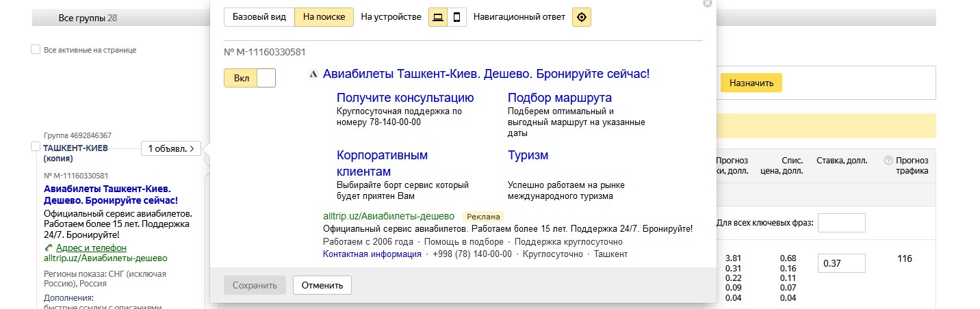Image resolution: width=980 pixels, height=309 pixels.
Task: Click Помощь в подборе callout
Action: [x=464, y=241]
